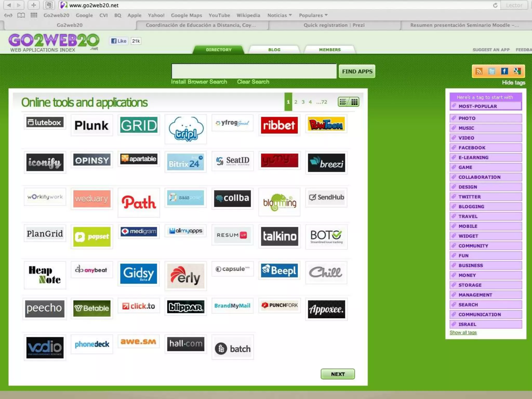Switch to grid view layout
This screenshot has height=399, width=532.
click(x=354, y=102)
